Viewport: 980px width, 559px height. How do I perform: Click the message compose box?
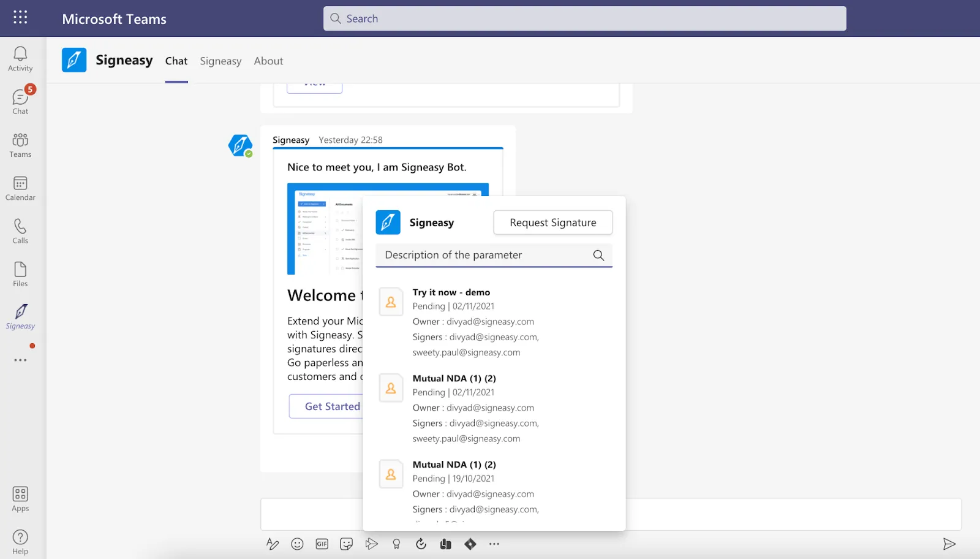pos(611,514)
